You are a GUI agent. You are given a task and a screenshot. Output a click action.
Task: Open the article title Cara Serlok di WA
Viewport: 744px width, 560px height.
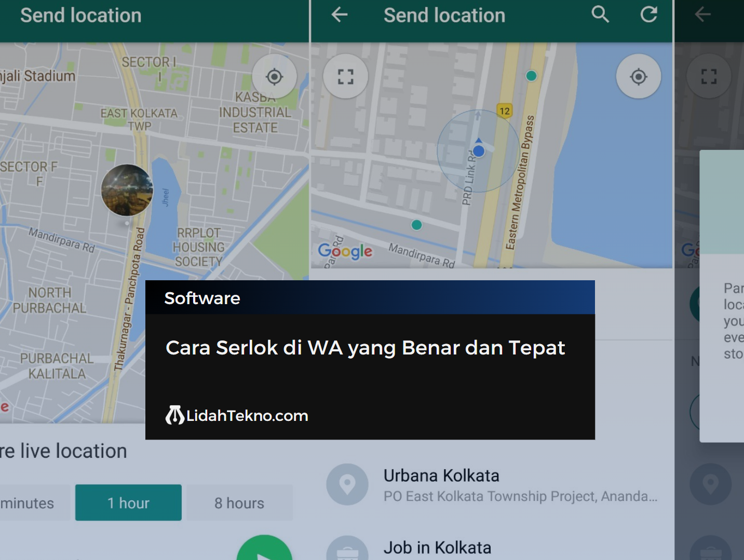click(x=365, y=348)
